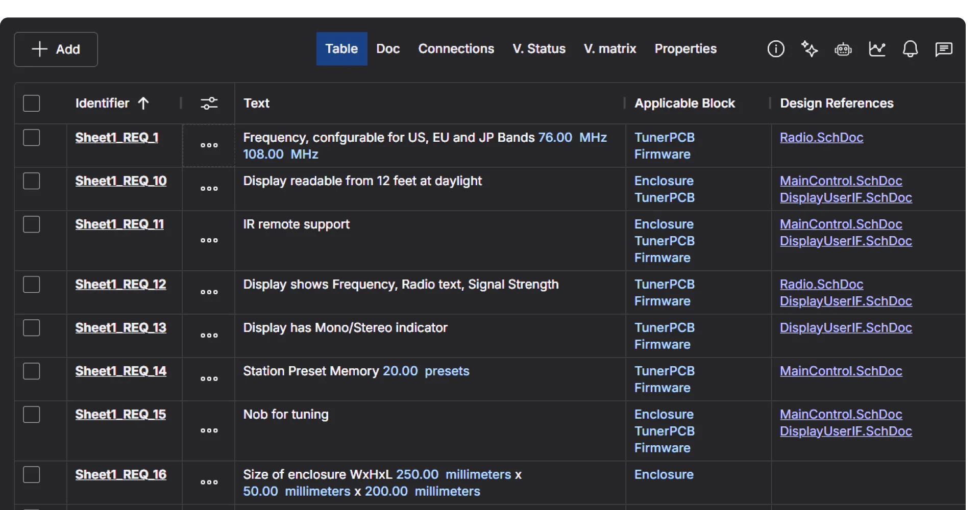Check the box for Sheet1_REQ_16
Viewport: 980px width, 510px height.
(x=32, y=475)
